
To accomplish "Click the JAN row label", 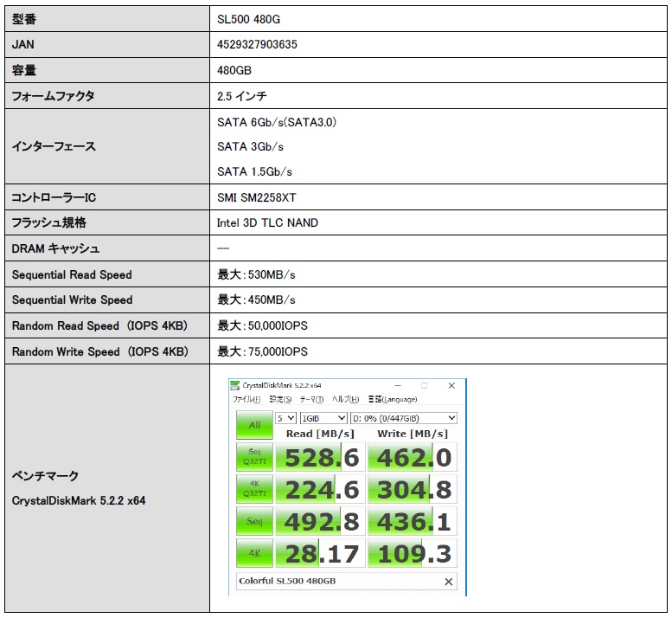I will (22, 45).
